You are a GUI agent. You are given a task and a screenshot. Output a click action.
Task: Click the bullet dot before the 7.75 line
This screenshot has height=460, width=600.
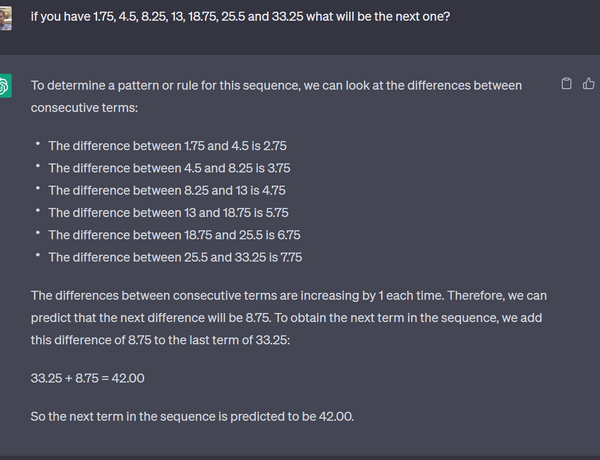pos(38,255)
